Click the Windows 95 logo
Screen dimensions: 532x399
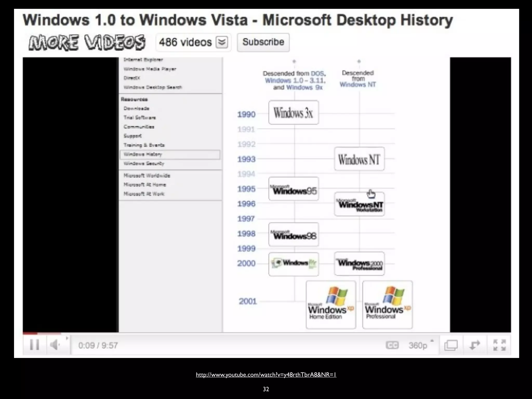click(294, 189)
